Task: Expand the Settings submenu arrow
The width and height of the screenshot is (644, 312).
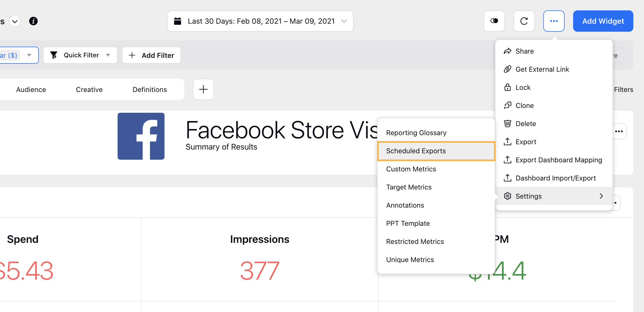Action: point(601,196)
